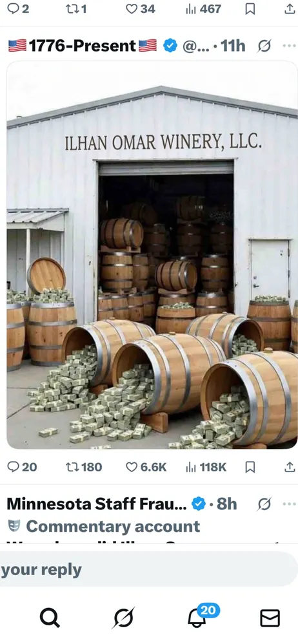Open the 1776-Present profile name

click(83, 46)
